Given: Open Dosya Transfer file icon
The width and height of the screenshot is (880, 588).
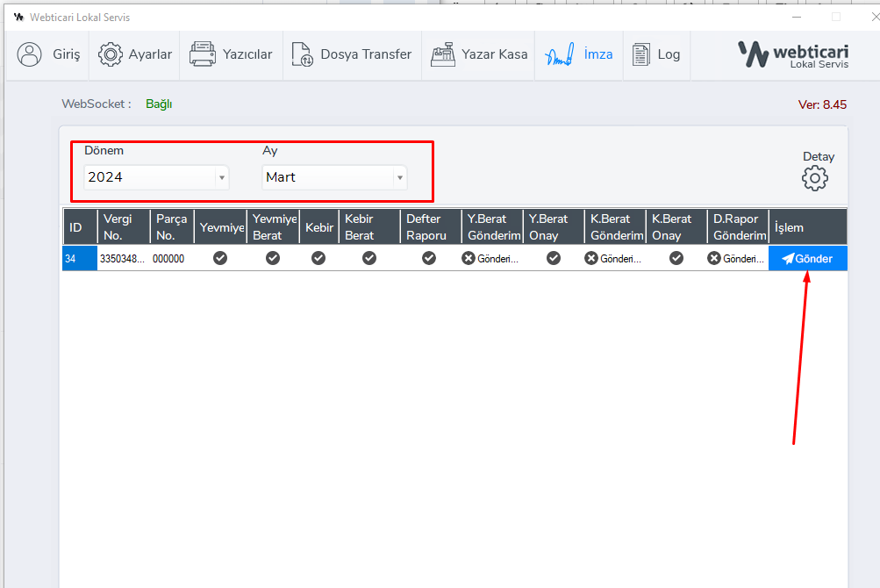Looking at the screenshot, I should tap(302, 54).
